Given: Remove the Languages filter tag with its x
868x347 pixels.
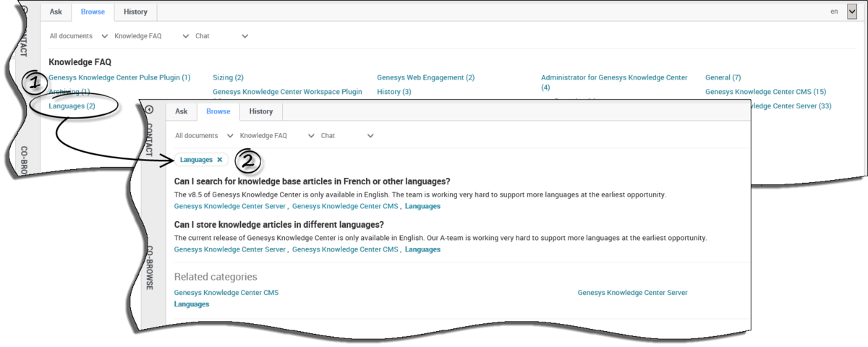Looking at the screenshot, I should click(x=219, y=159).
